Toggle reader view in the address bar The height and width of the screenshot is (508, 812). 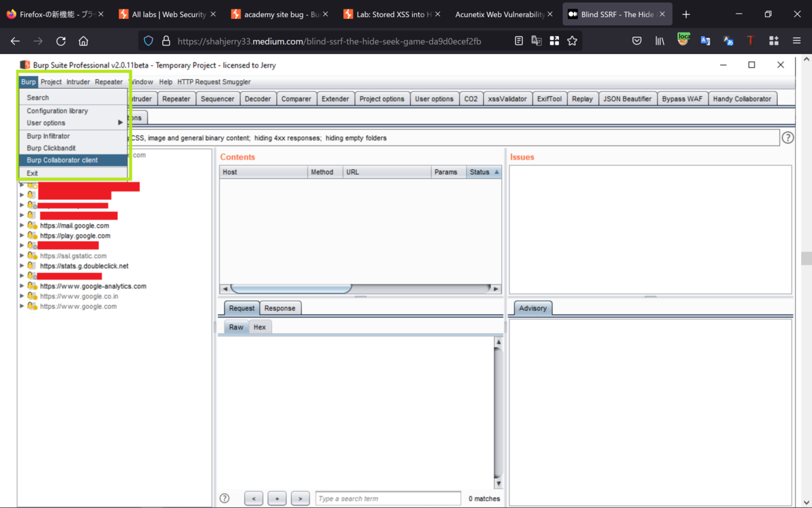518,41
